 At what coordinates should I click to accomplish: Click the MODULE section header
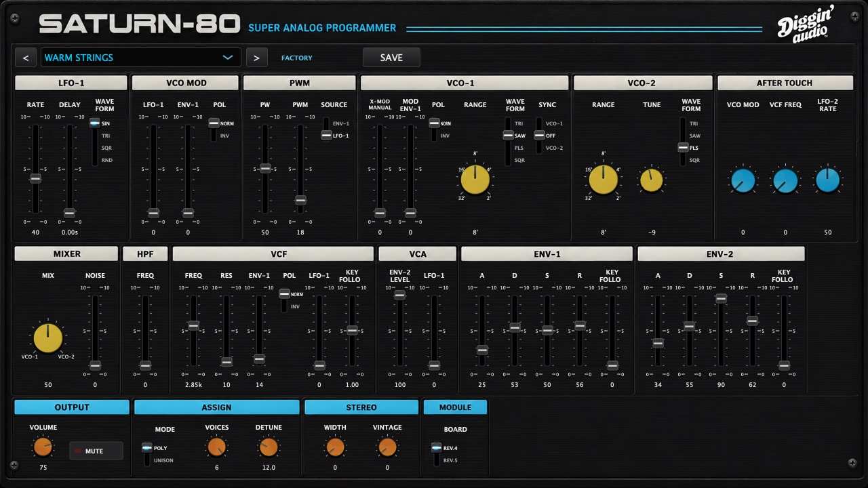(455, 407)
